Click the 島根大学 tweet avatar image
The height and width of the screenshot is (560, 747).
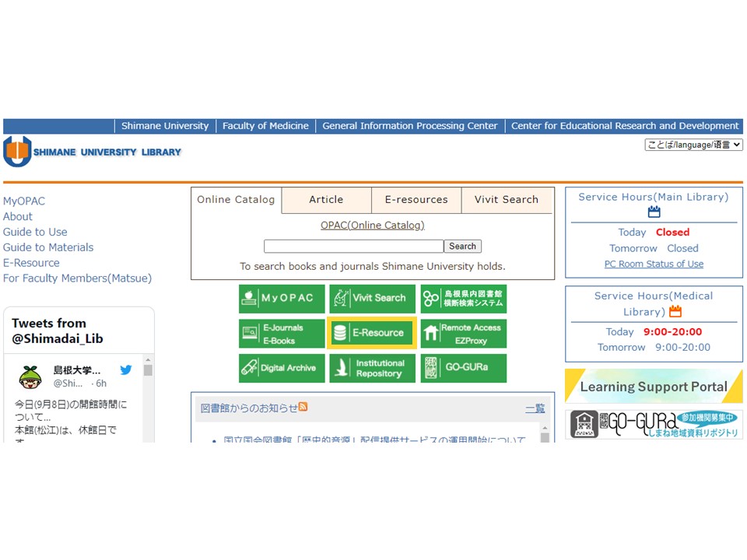click(30, 376)
